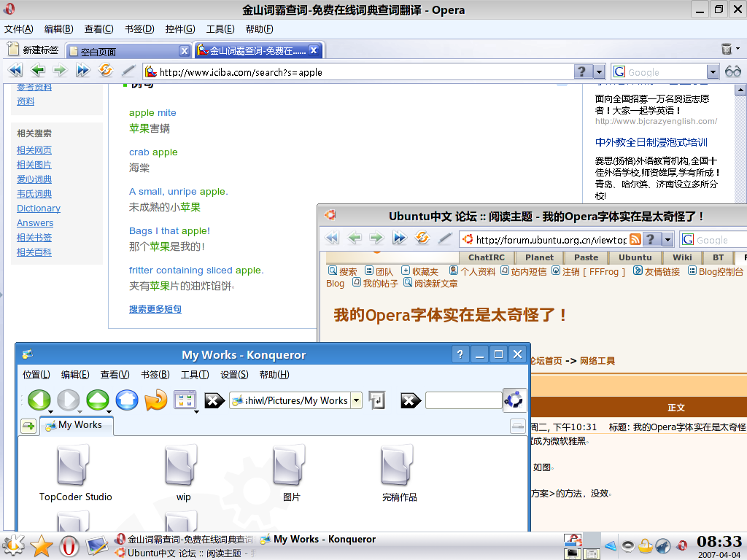Go to home folder in Konqueror
This screenshot has height=560, width=747.
point(127,400)
